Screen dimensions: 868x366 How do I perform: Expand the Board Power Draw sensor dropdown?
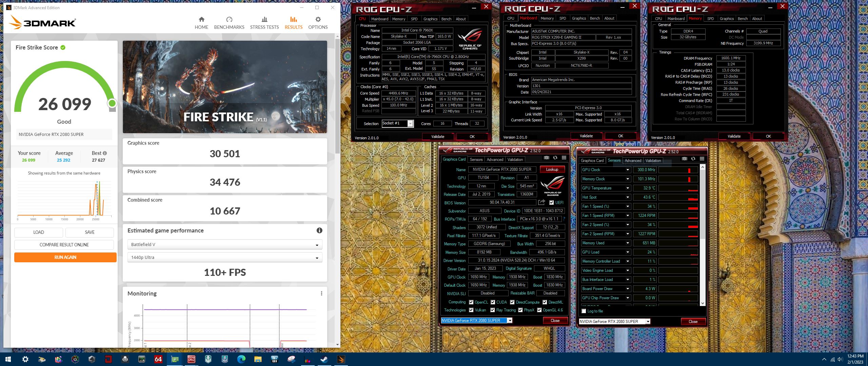click(627, 289)
